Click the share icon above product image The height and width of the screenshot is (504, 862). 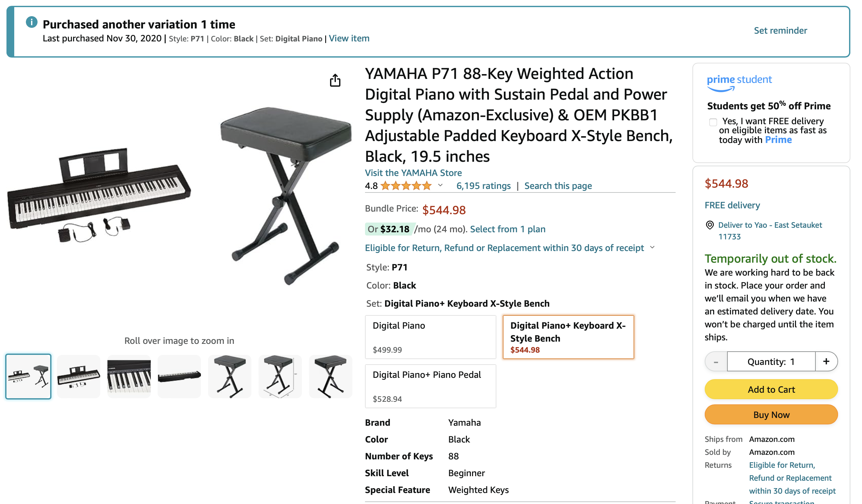[335, 81]
